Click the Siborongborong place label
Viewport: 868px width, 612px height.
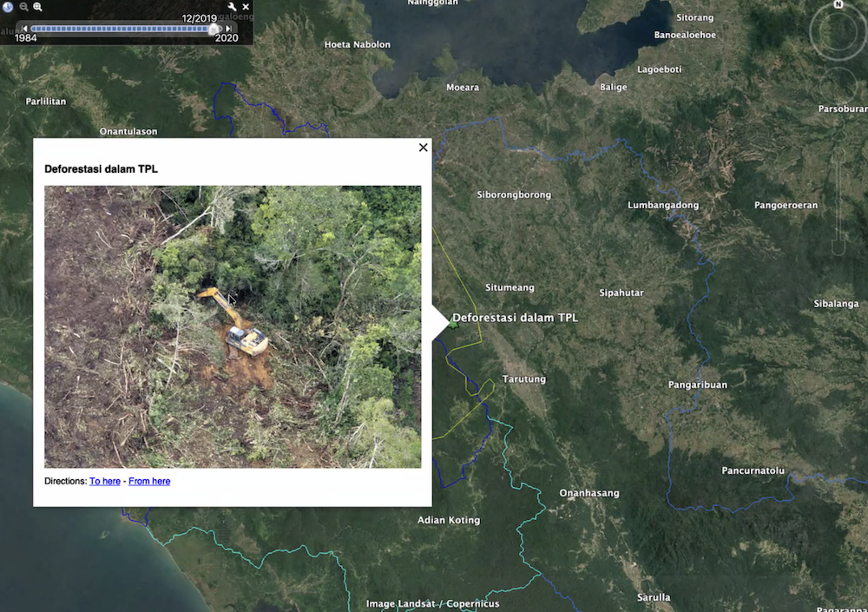click(514, 195)
